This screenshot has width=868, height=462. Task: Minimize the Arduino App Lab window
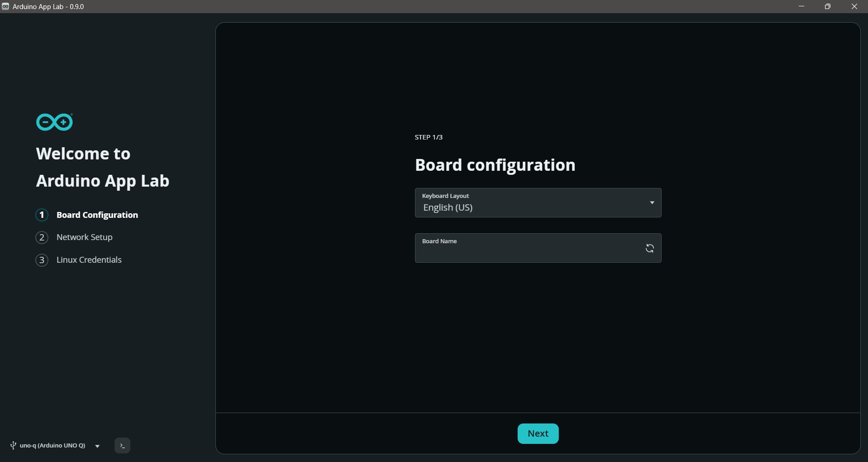pyautogui.click(x=801, y=6)
